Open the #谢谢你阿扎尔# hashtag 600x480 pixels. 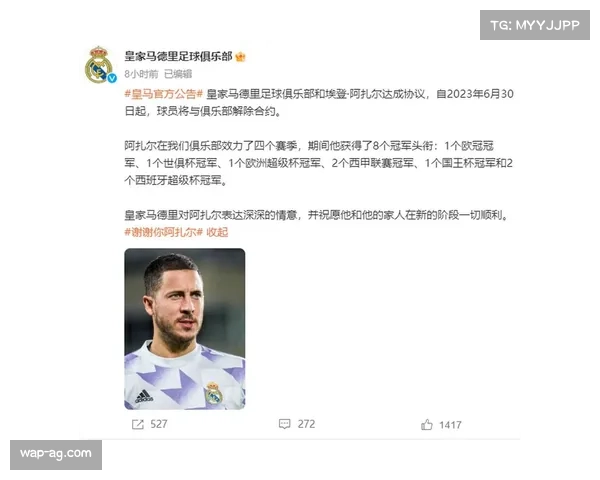click(x=163, y=232)
